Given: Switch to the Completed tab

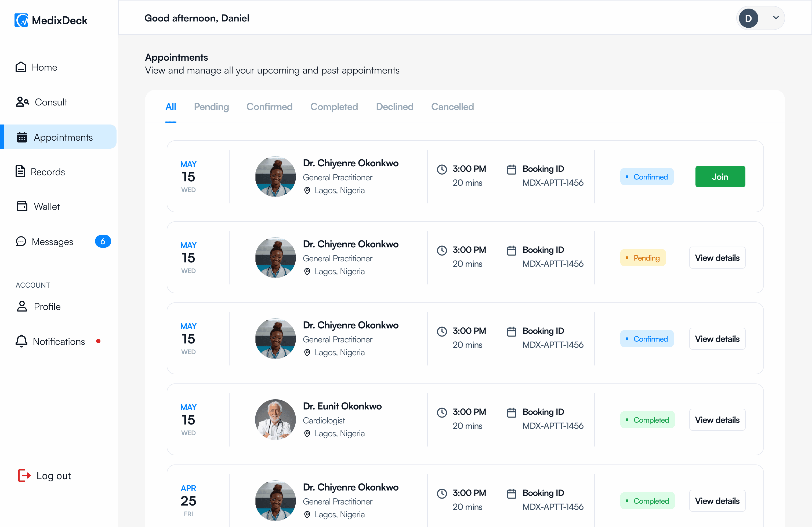Looking at the screenshot, I should click(334, 107).
